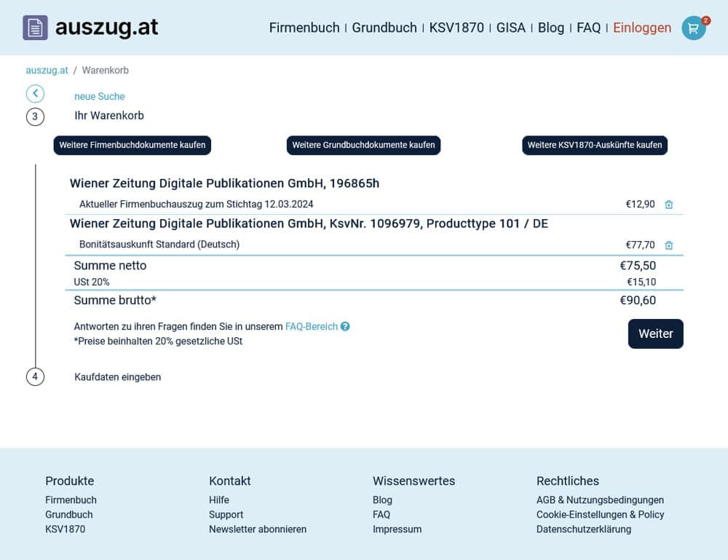Open the FAQ-Bereich link

coord(312,326)
